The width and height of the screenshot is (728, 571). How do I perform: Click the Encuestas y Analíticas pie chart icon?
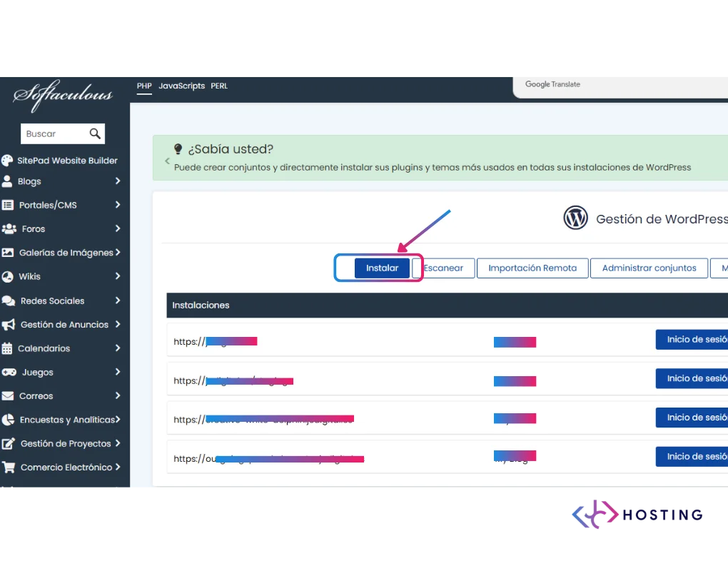[8, 420]
